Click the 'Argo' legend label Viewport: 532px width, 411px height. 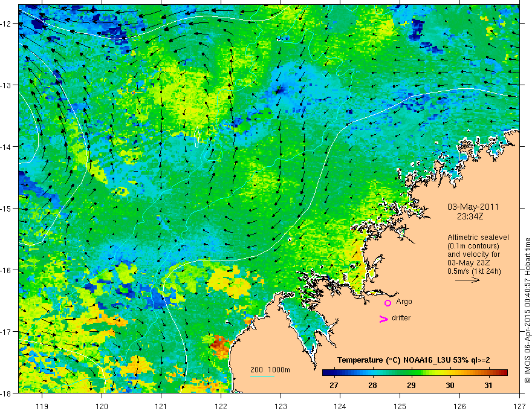pos(404,302)
